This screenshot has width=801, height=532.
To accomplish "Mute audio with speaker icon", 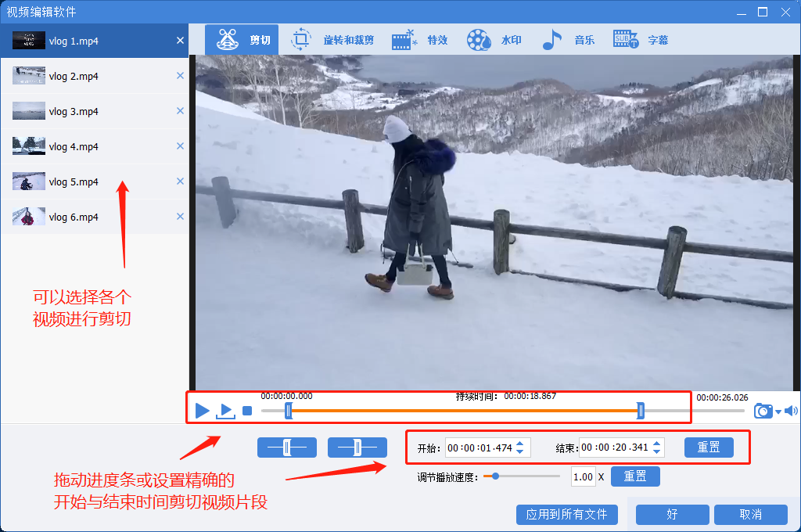I will click(x=791, y=411).
